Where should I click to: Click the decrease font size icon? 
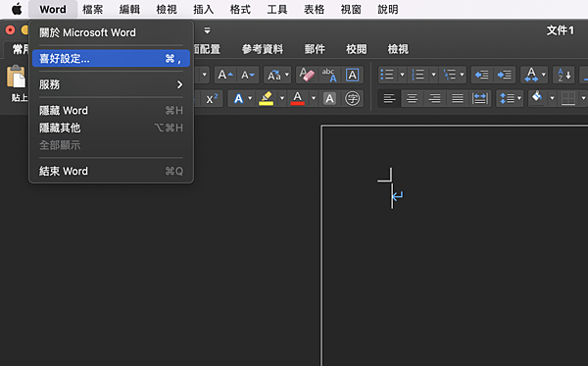248,76
